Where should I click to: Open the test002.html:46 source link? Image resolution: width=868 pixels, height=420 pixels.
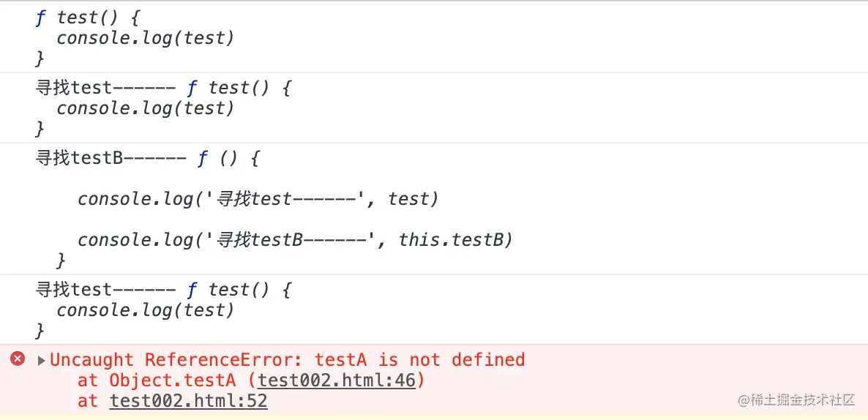coord(340,380)
